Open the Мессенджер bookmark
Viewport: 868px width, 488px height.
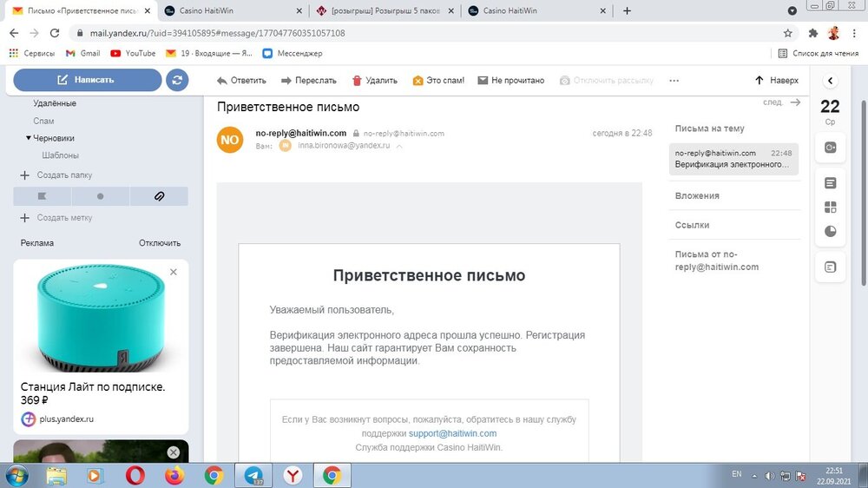(293, 53)
